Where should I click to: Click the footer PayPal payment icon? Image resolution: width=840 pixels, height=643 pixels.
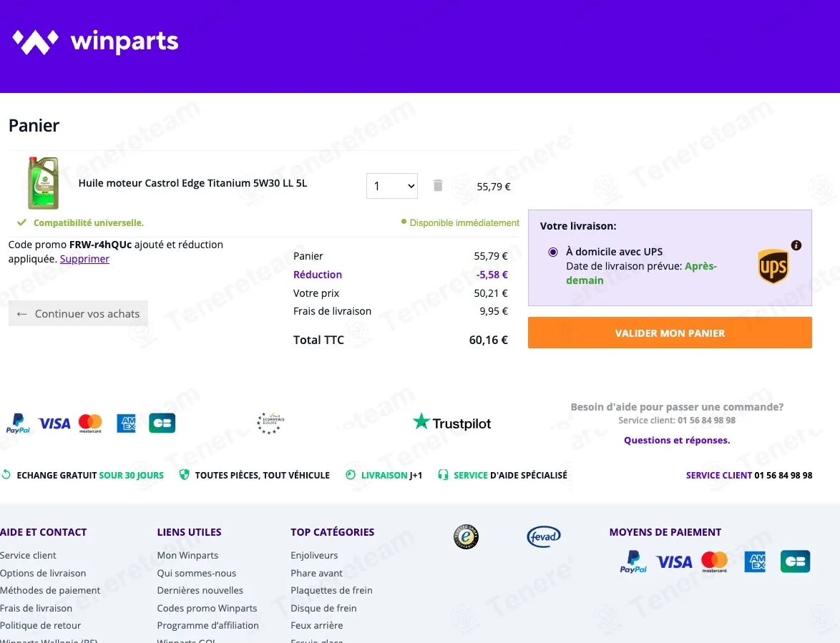click(x=633, y=561)
